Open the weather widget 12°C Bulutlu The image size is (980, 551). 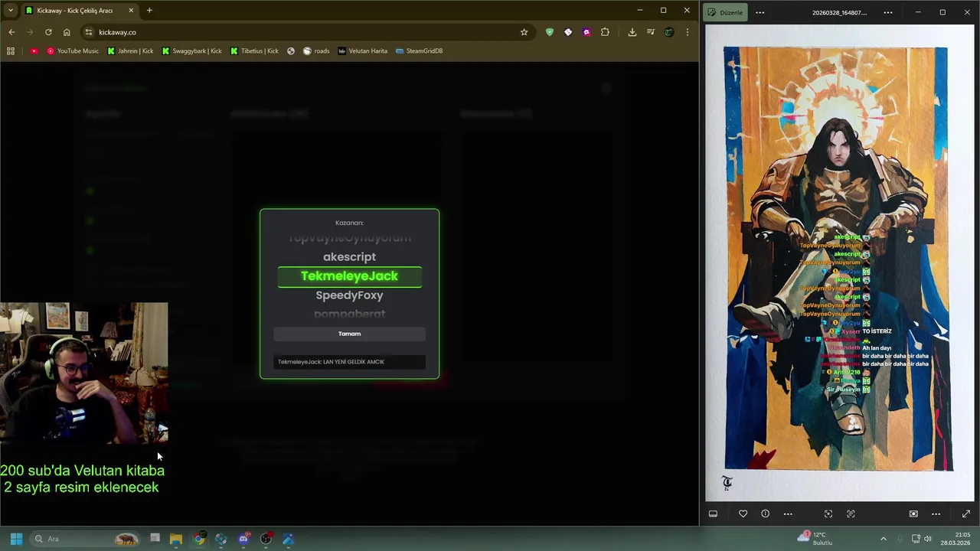pyautogui.click(x=816, y=539)
